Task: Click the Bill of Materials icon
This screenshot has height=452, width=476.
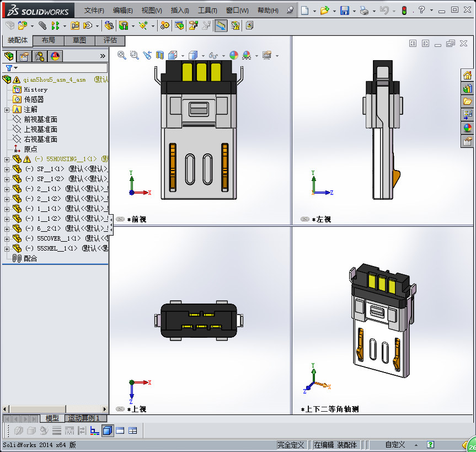Action: point(179,25)
